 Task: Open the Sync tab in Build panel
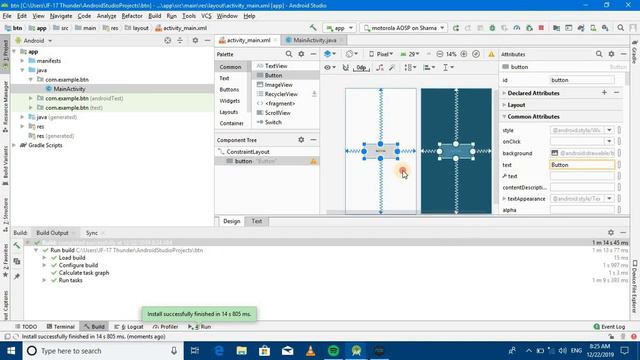coord(91,233)
